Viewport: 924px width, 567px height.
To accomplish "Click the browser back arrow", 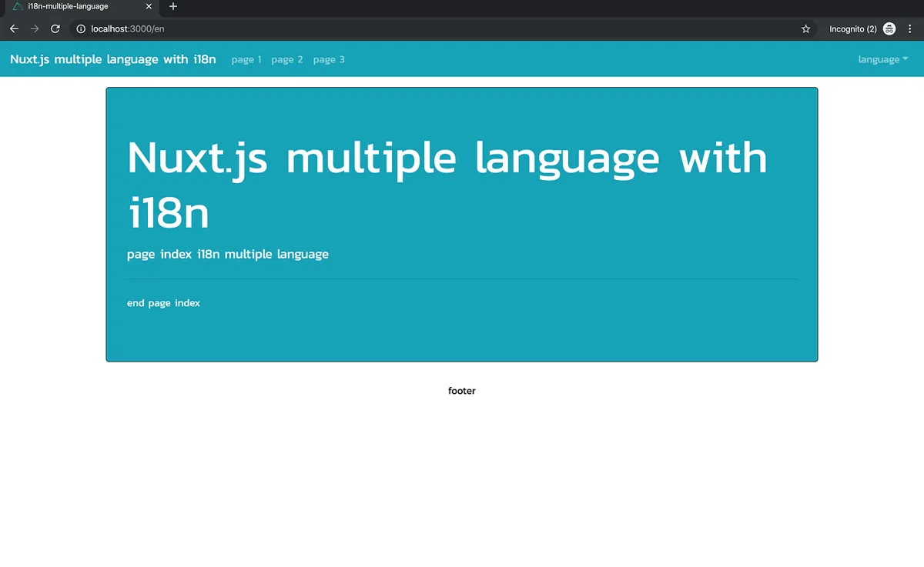I will (14, 28).
